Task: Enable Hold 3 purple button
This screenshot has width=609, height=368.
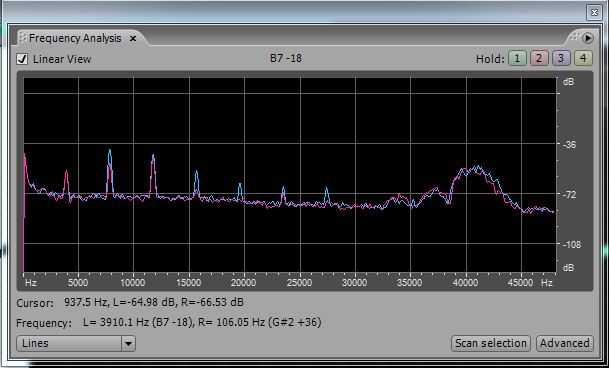Action: pyautogui.click(x=561, y=59)
